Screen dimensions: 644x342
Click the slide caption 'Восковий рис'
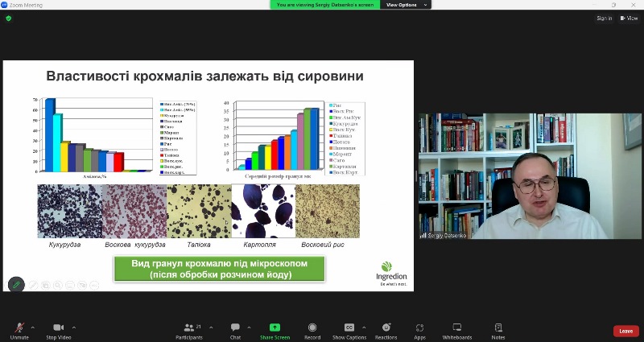pos(323,245)
